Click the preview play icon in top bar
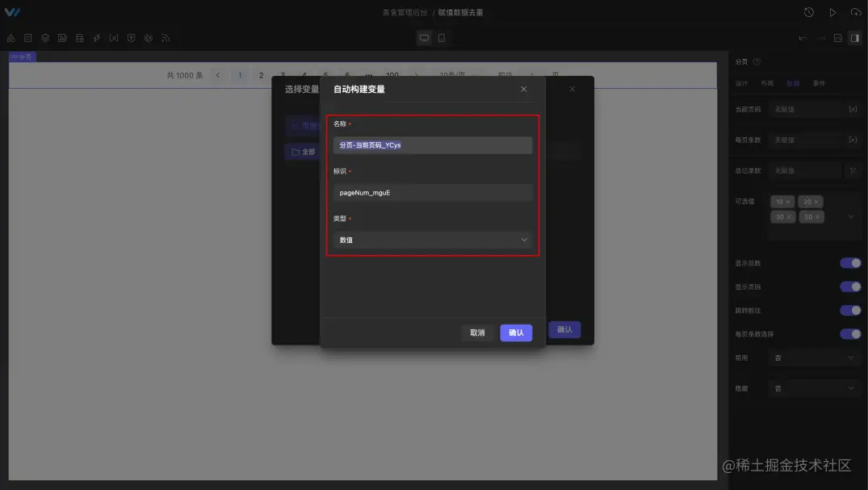This screenshot has width=868, height=490. tap(832, 11)
